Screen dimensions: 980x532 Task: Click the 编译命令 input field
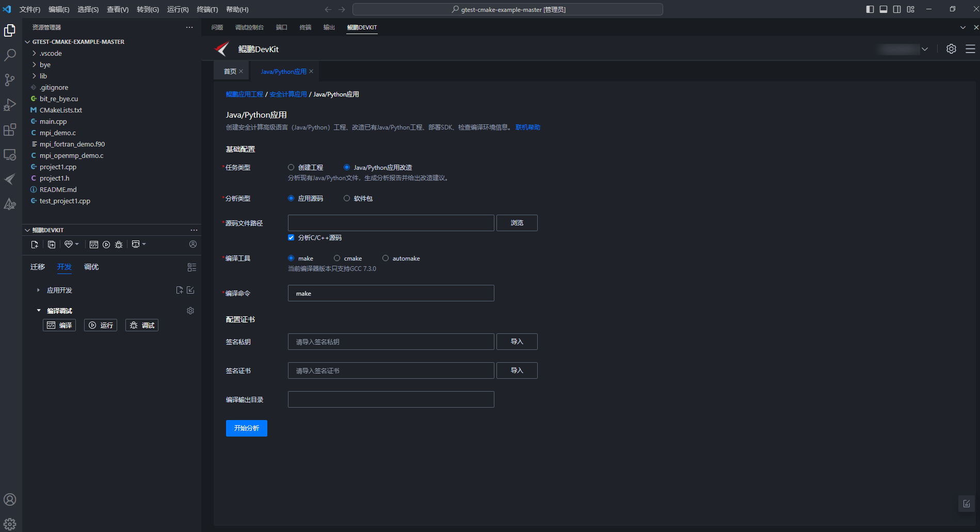[391, 293]
